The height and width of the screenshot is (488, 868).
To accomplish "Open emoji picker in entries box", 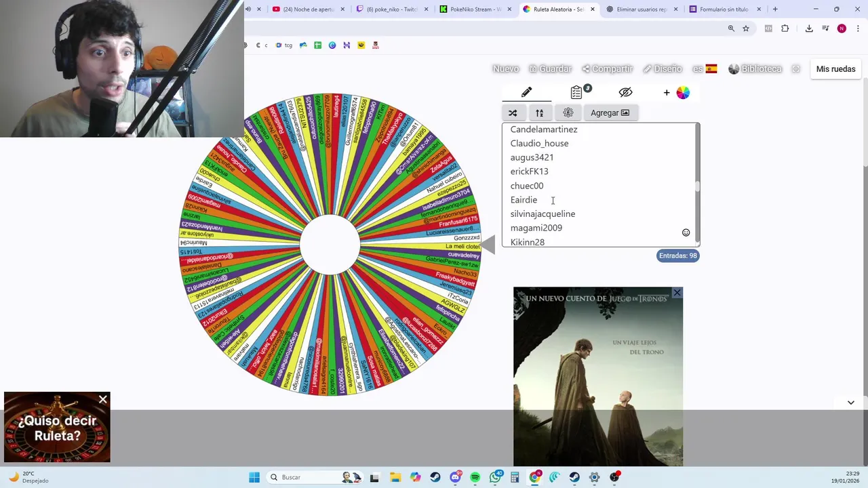I will pos(686,232).
